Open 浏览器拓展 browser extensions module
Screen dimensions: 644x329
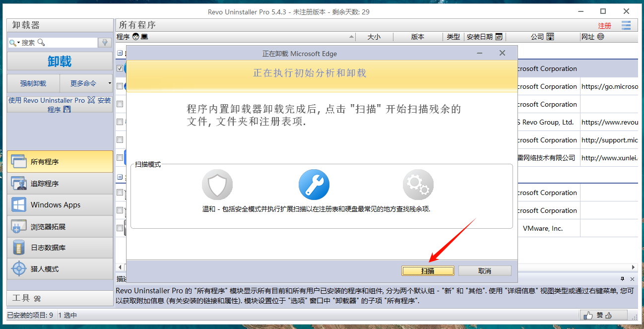click(60, 227)
